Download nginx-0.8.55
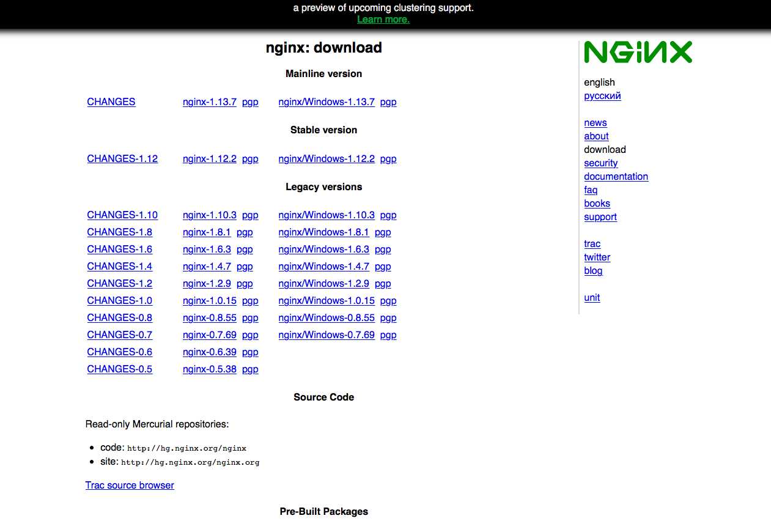Image resolution: width=771 pixels, height=532 pixels. pyautogui.click(x=210, y=318)
